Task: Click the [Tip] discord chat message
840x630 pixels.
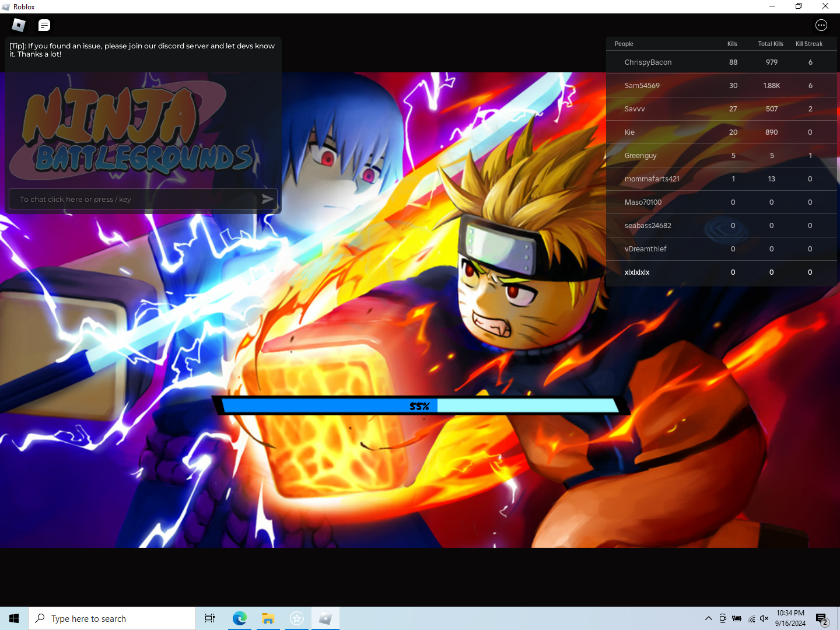Action: point(142,50)
